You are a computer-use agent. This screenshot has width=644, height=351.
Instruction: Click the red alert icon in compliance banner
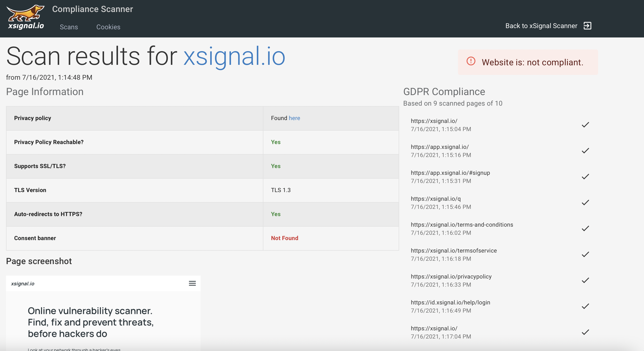point(471,62)
